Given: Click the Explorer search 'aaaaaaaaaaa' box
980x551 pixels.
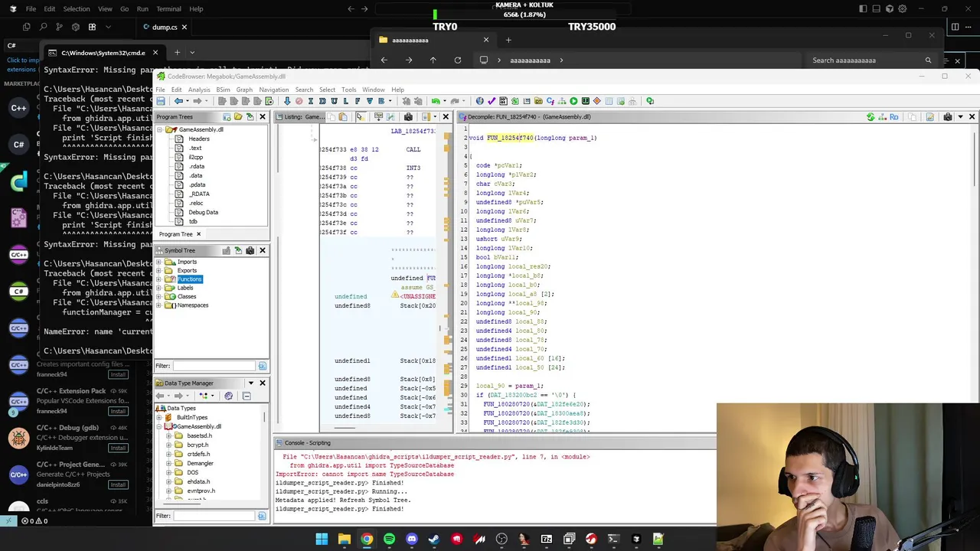Looking at the screenshot, I should pyautogui.click(x=872, y=60).
